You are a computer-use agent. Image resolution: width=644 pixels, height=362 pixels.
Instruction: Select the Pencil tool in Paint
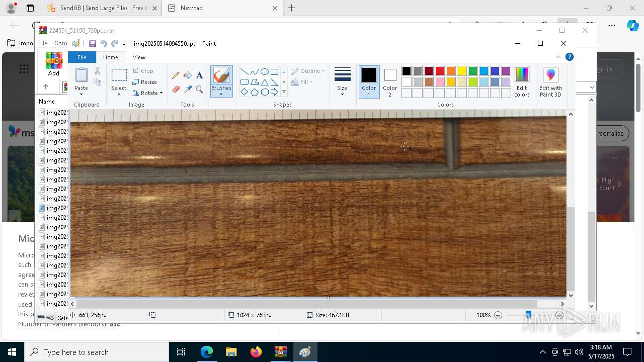pyautogui.click(x=176, y=75)
